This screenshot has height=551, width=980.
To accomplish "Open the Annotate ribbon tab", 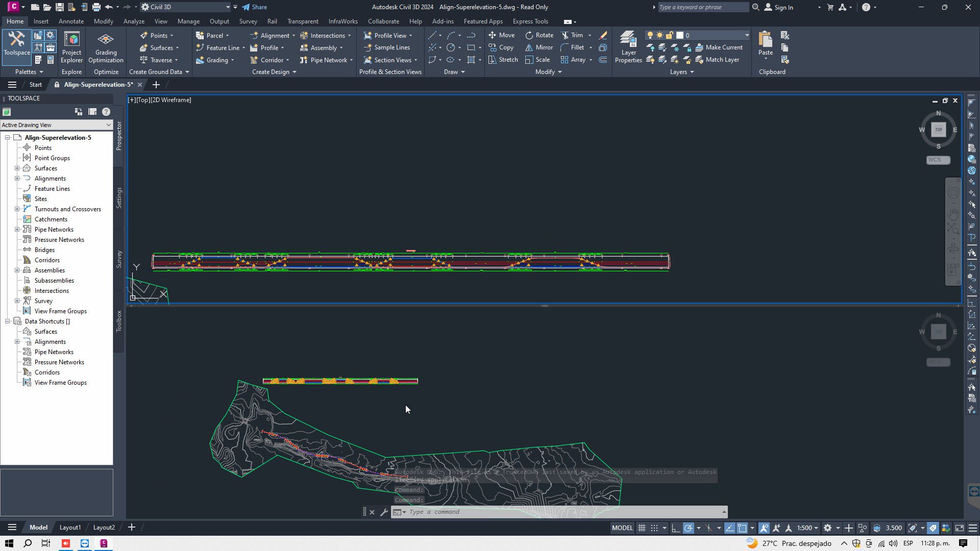I will click(71, 21).
